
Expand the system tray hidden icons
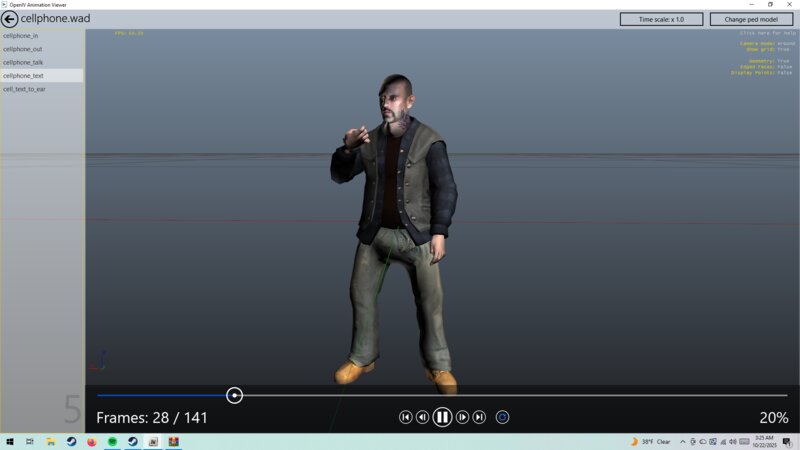pos(682,441)
